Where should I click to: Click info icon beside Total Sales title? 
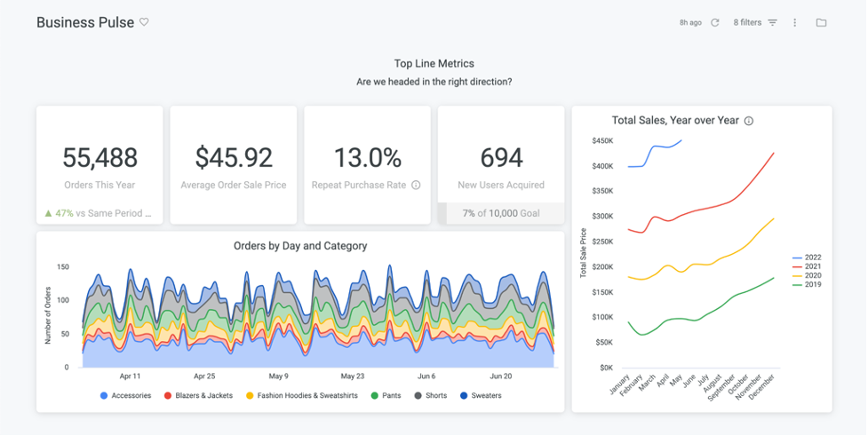(749, 121)
